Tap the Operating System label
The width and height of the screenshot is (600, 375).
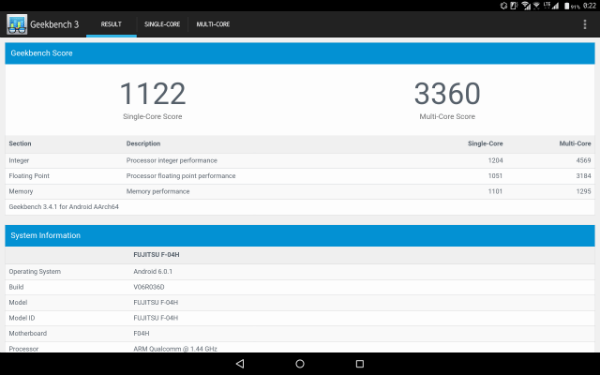pyautogui.click(x=35, y=272)
